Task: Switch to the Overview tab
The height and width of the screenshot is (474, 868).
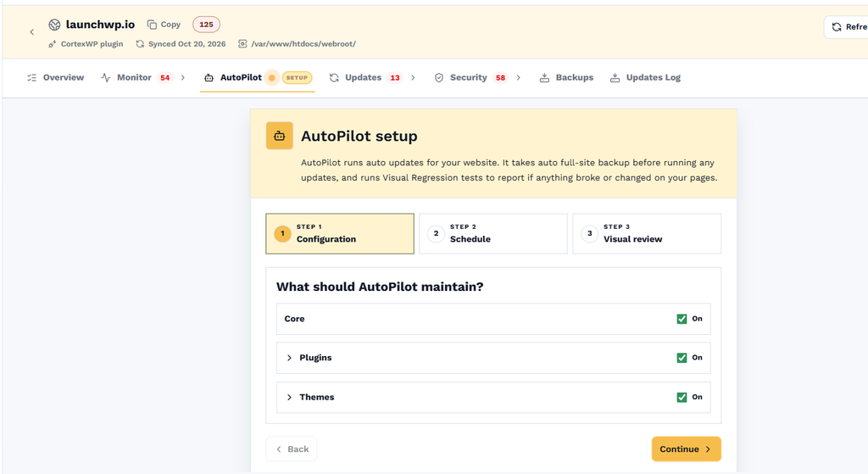Action: click(x=55, y=77)
